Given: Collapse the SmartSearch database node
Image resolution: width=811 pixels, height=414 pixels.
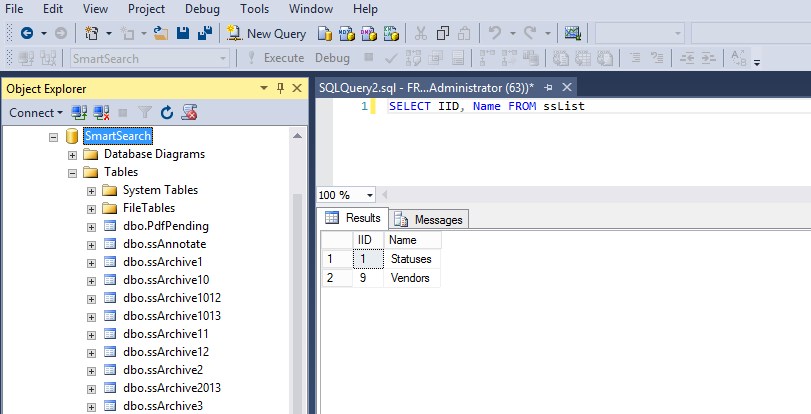Looking at the screenshot, I should 54,137.
